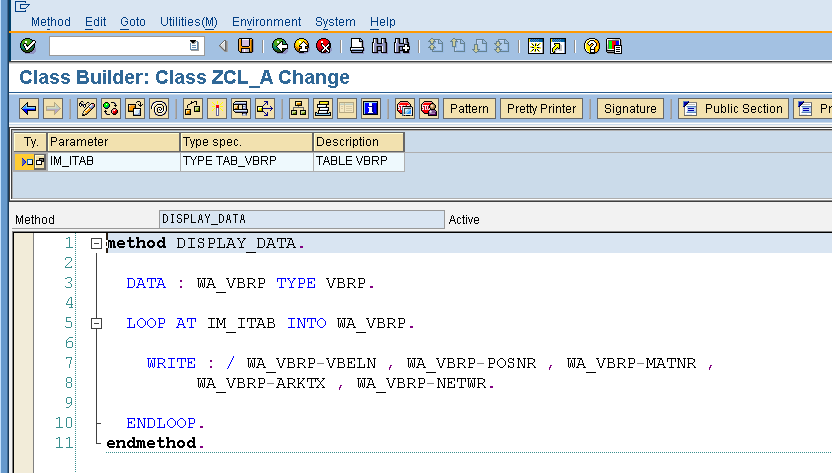Click the spiral Enhance icon
Image resolution: width=832 pixels, height=473 pixels.
159,108
